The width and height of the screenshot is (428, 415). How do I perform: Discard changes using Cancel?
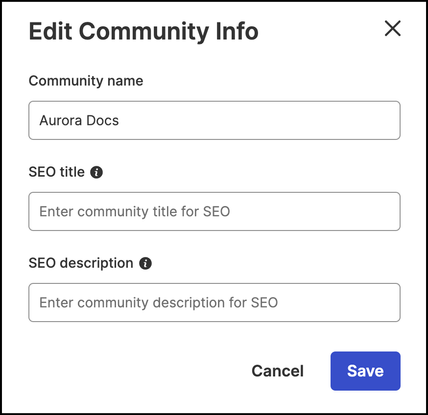[278, 371]
